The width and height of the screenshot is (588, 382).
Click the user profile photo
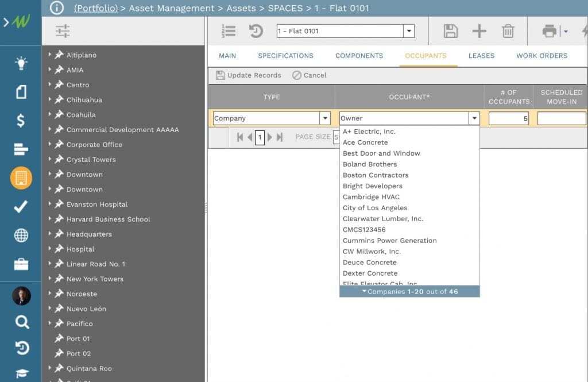tap(21, 296)
